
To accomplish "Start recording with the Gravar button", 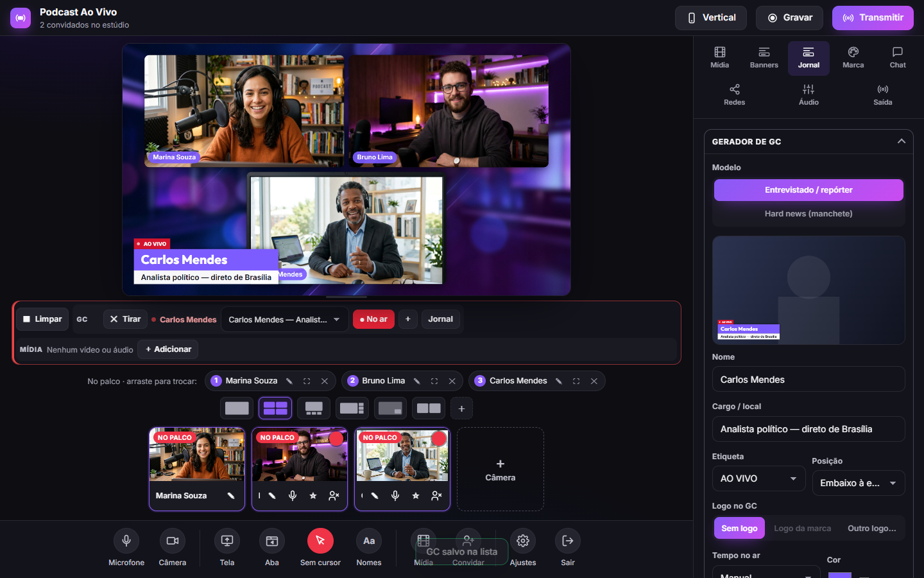I will [x=791, y=18].
